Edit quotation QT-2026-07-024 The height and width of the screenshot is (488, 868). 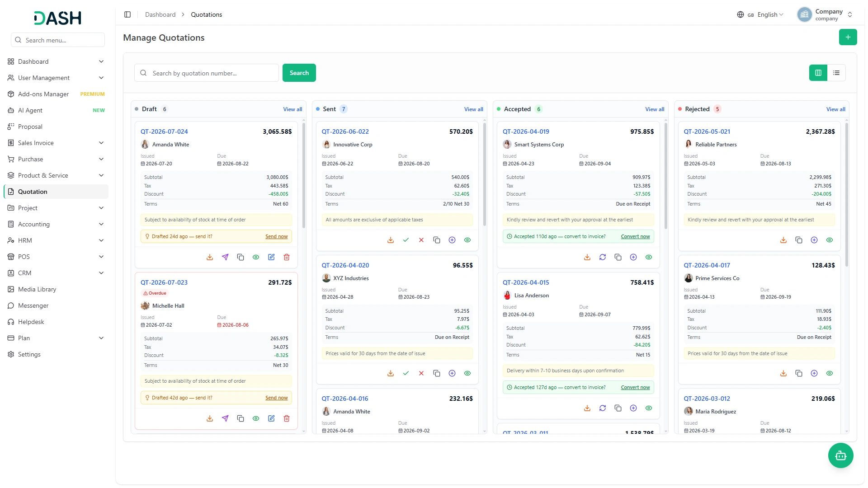[x=271, y=257]
